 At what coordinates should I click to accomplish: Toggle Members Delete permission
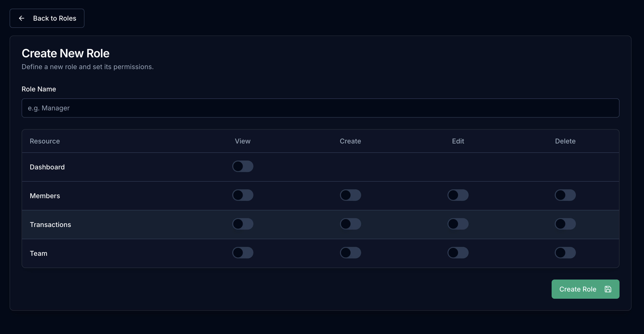tap(565, 195)
